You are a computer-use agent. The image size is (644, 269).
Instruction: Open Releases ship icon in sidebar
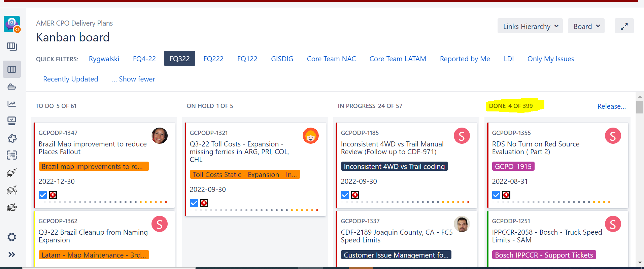coord(12,87)
